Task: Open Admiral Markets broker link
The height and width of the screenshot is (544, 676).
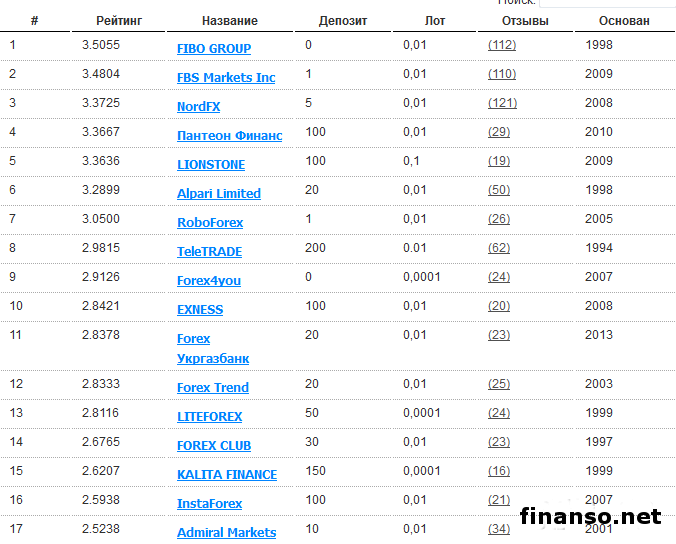Action: pyautogui.click(x=226, y=532)
